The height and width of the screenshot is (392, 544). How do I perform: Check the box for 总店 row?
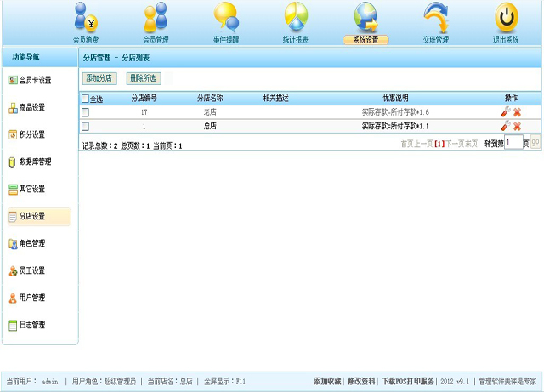click(85, 126)
